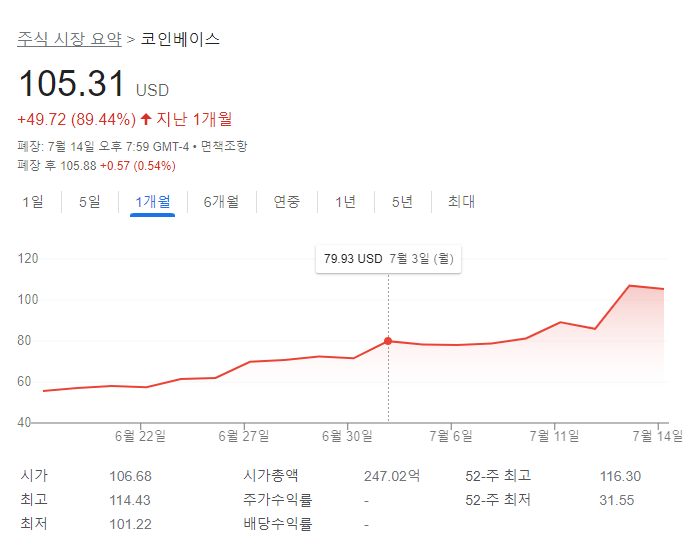696x539 pixels.
Task: Switch chart to 6개월 range
Action: click(x=221, y=202)
